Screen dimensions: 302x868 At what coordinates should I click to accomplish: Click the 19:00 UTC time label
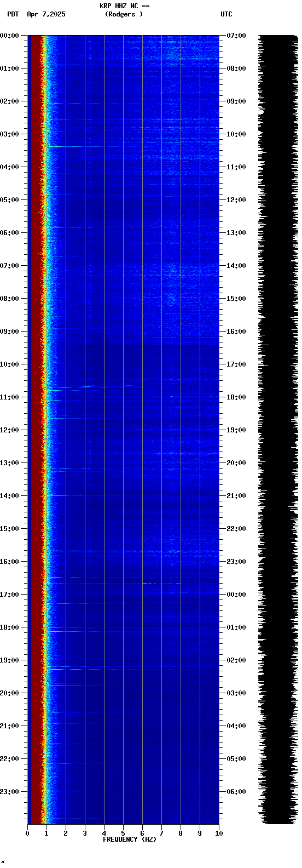point(236,430)
